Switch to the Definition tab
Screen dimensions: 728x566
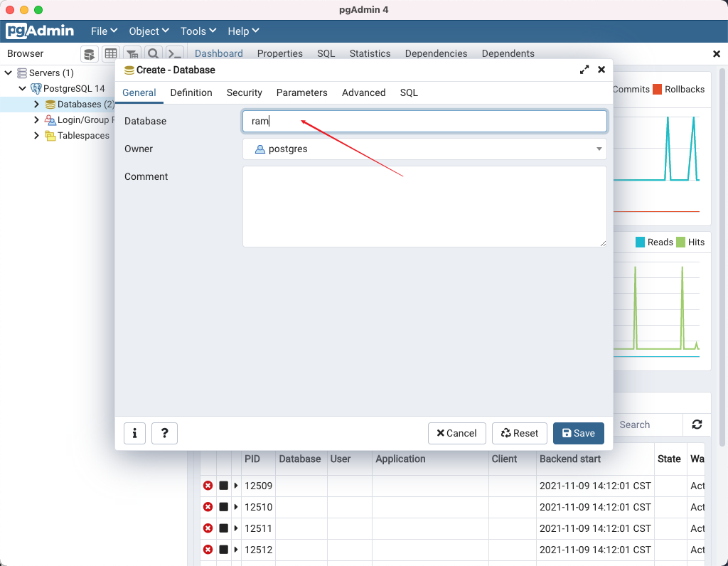click(x=191, y=92)
